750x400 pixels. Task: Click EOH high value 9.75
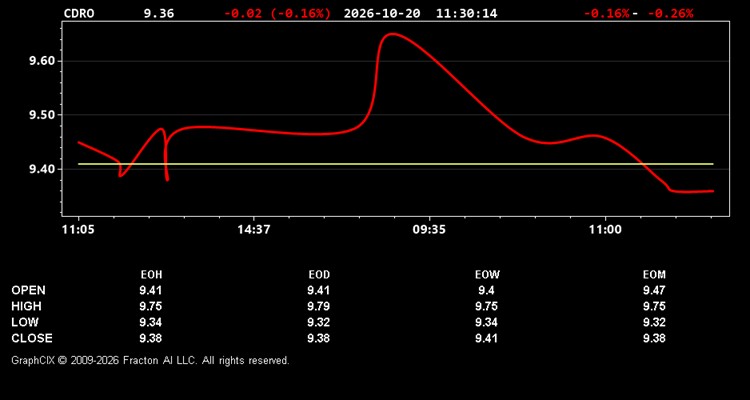coord(151,306)
